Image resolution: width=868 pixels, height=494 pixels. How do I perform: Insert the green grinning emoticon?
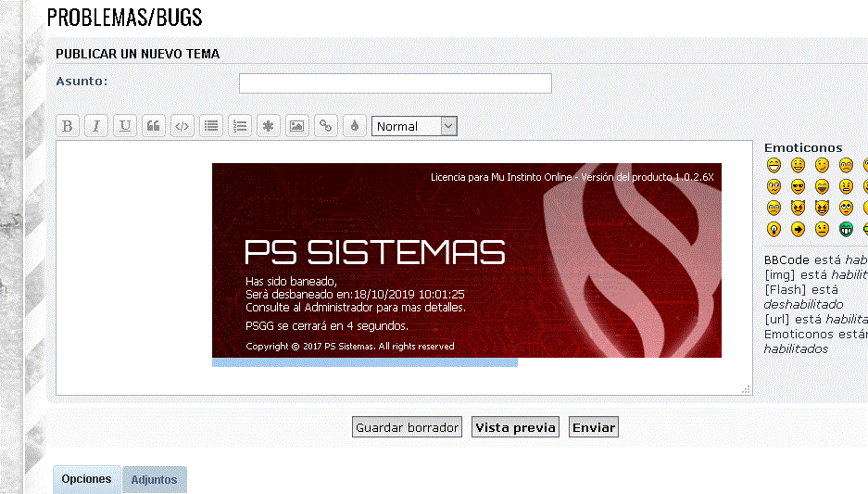pyautogui.click(x=846, y=229)
